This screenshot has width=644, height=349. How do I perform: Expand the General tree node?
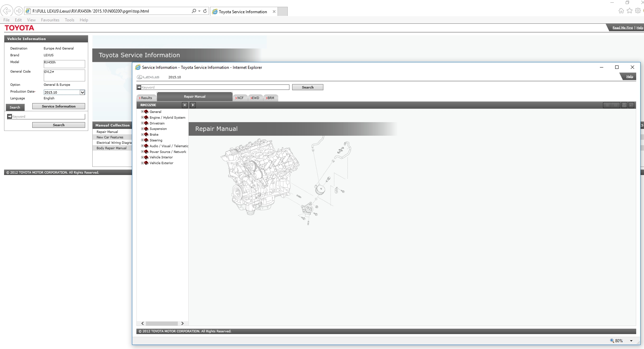click(x=143, y=112)
